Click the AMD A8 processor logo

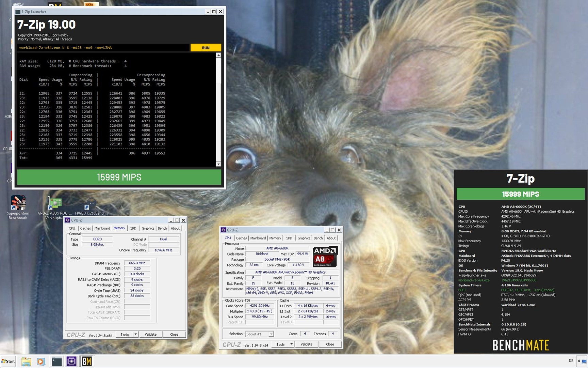325,256
